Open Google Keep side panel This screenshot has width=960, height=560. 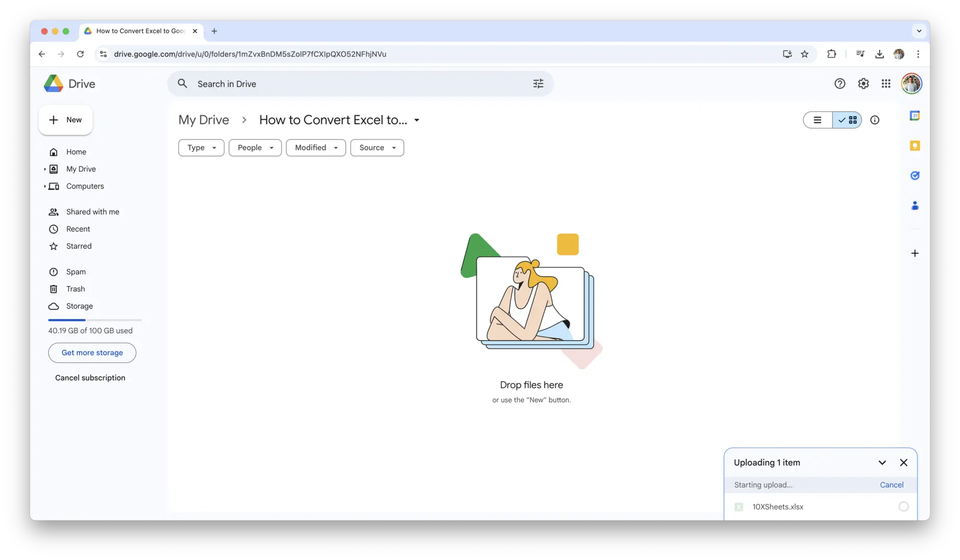[x=914, y=146]
